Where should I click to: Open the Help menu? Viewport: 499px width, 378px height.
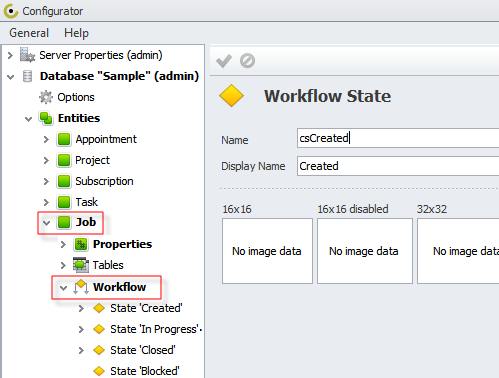tap(76, 33)
